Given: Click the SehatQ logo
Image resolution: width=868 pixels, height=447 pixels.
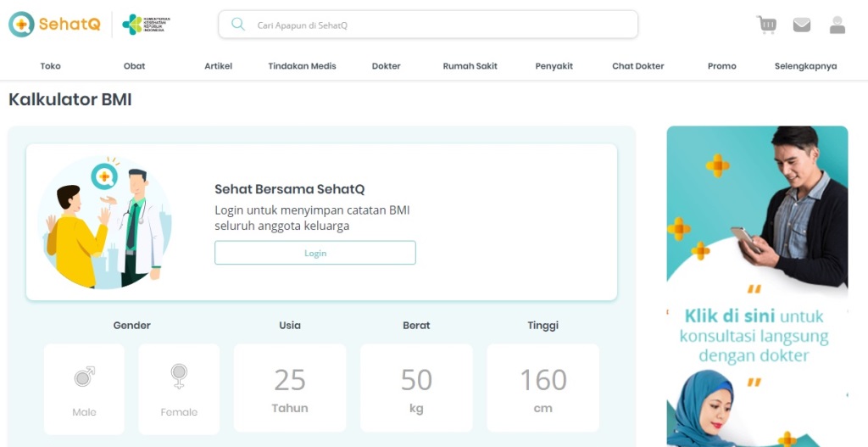Looking at the screenshot, I should pyautogui.click(x=54, y=25).
